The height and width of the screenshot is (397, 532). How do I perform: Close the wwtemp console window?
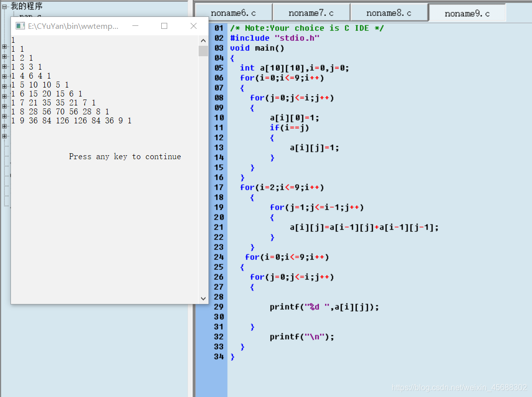194,26
